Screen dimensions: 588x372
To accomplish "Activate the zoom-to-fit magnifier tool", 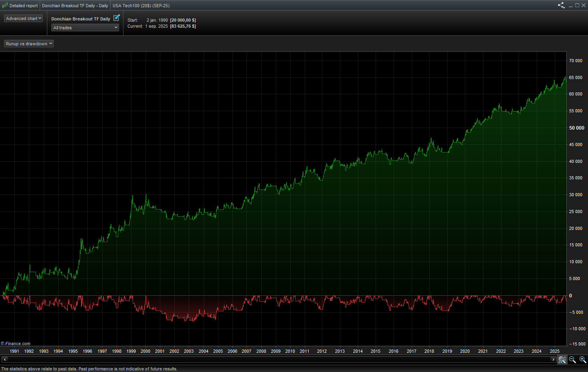I will (562, 360).
